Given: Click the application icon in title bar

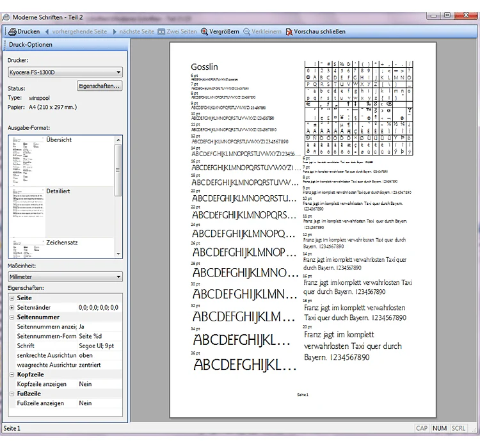Looking at the screenshot, I should tap(6, 17).
